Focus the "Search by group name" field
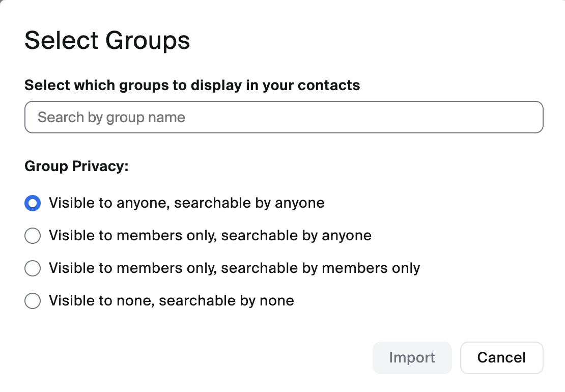Image resolution: width=565 pixels, height=392 pixels. (284, 118)
